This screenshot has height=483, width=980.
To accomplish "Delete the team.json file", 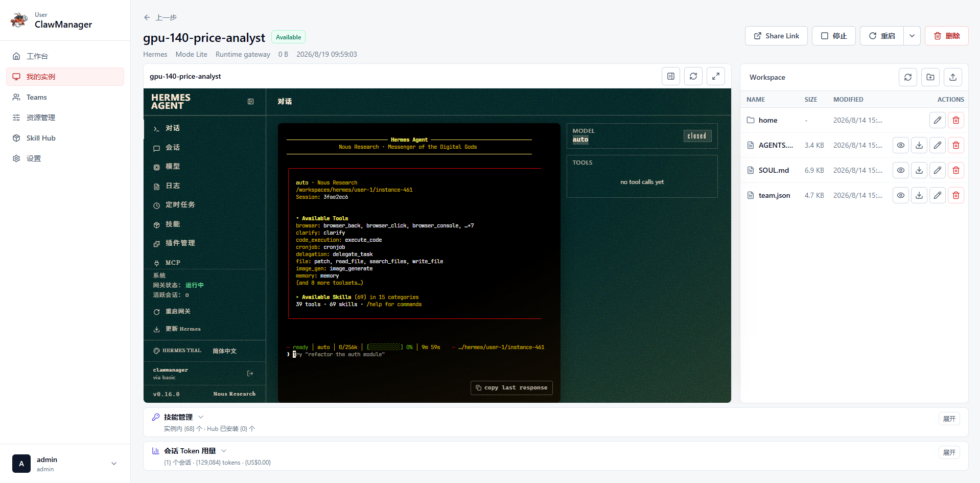I will [x=956, y=195].
